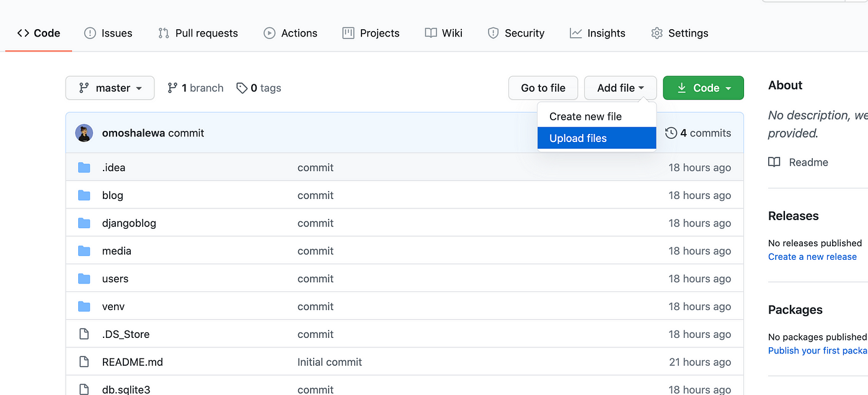
Task: View the Insights tab
Action: pyautogui.click(x=598, y=33)
